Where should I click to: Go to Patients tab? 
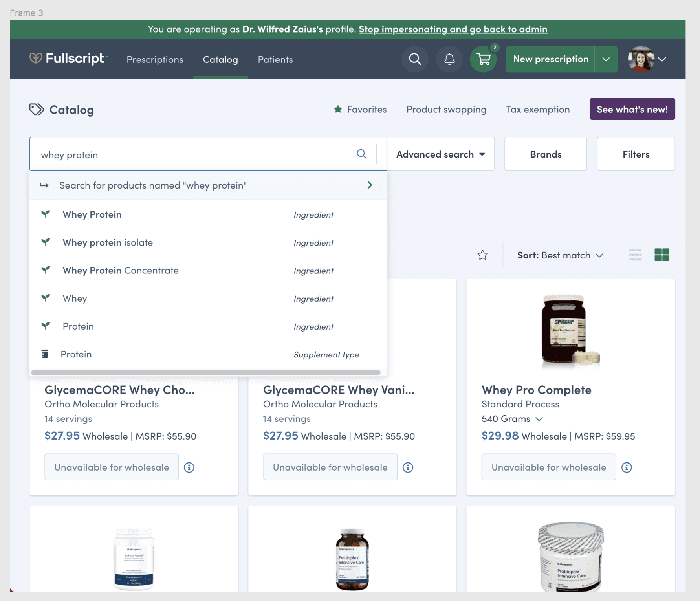point(275,59)
